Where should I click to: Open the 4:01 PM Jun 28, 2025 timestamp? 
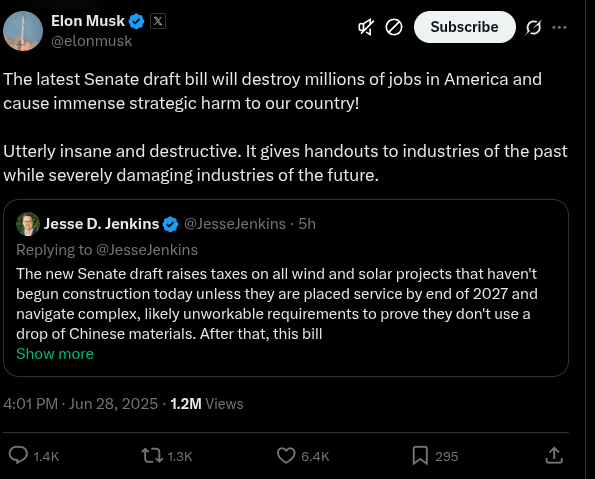pyautogui.click(x=80, y=404)
